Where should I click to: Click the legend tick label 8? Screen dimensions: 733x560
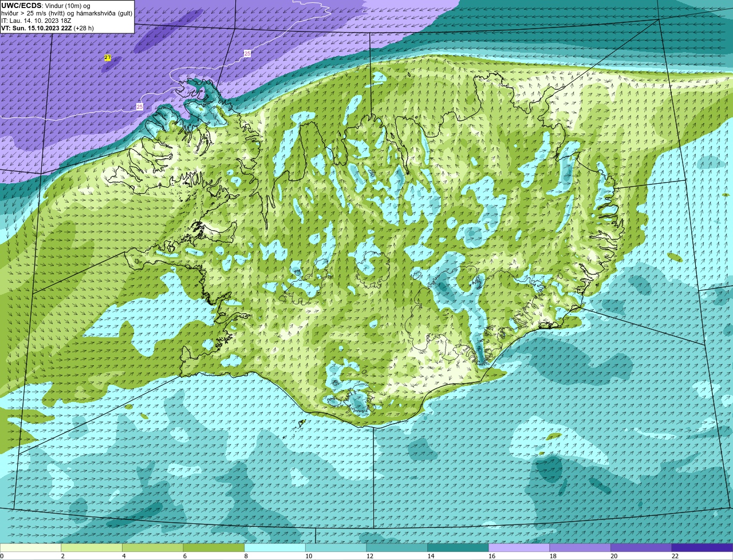[x=246, y=556]
